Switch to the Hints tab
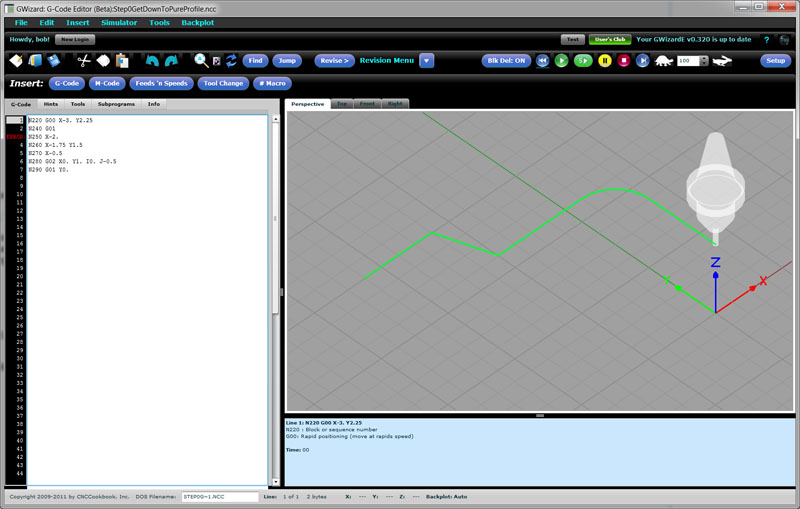Screen dimensions: 800x509 pyautogui.click(x=50, y=104)
